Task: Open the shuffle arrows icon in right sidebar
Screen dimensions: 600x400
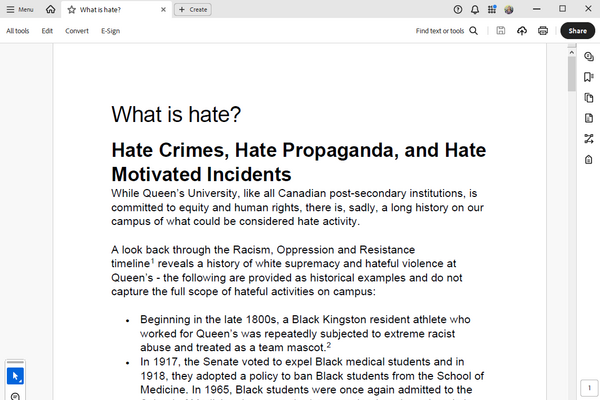Action: point(589,139)
